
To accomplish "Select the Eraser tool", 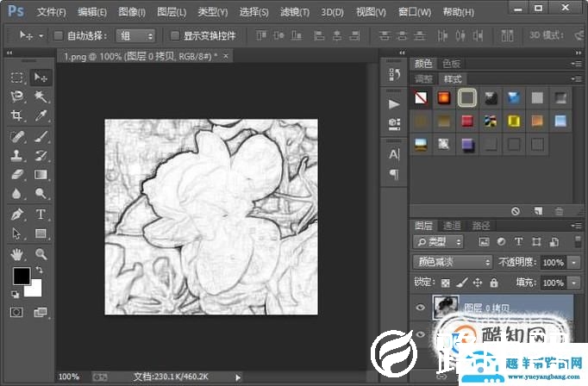I will coord(17,175).
